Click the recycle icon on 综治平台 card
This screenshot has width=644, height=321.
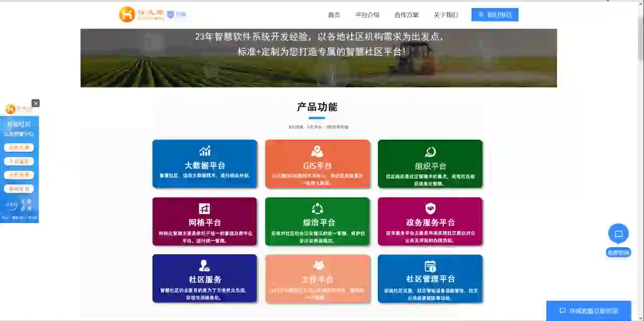click(317, 207)
